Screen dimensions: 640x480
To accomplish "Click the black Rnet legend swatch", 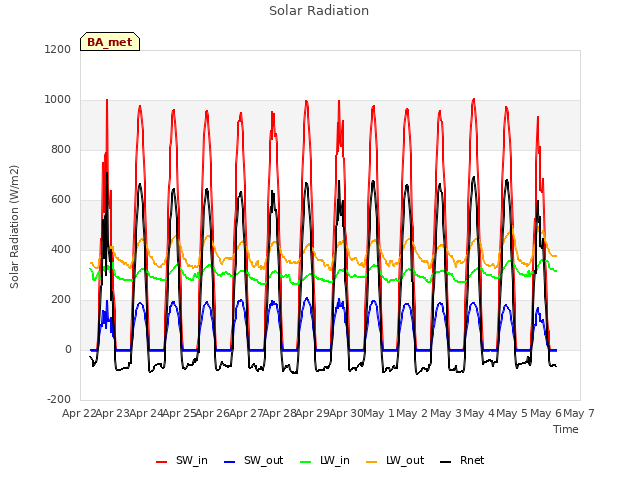I will tap(446, 462).
